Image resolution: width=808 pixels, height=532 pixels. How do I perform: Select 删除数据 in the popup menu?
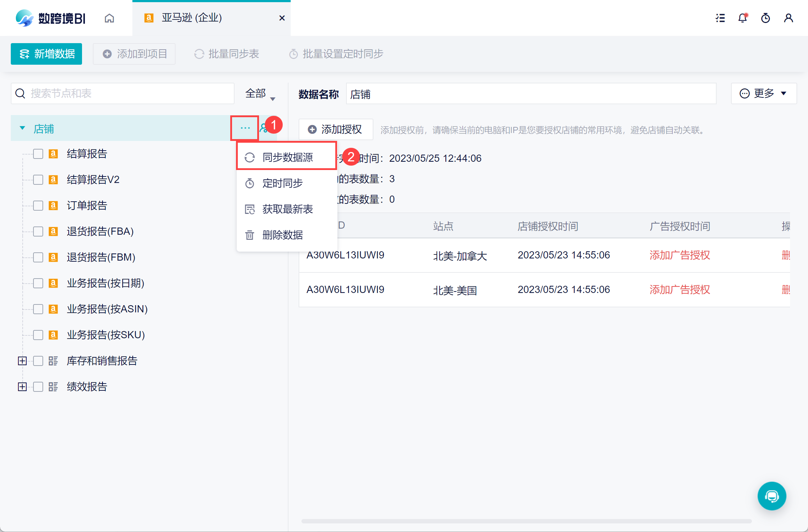tap(282, 235)
